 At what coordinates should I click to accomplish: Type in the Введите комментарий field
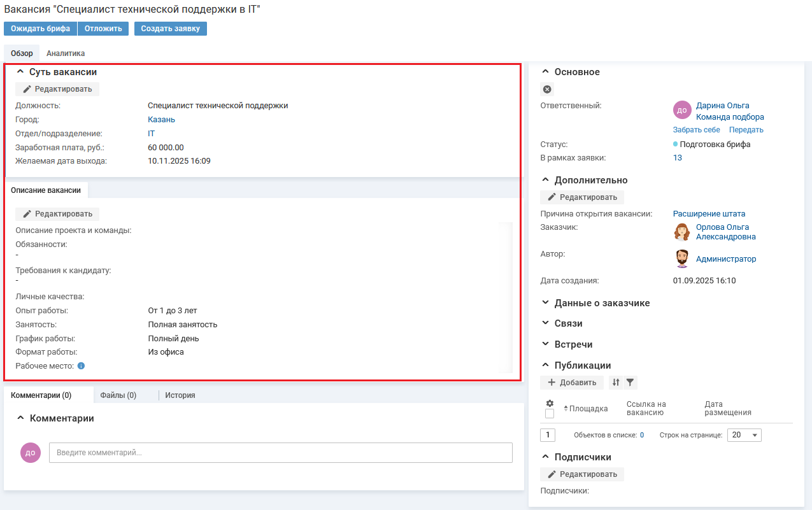(280, 453)
